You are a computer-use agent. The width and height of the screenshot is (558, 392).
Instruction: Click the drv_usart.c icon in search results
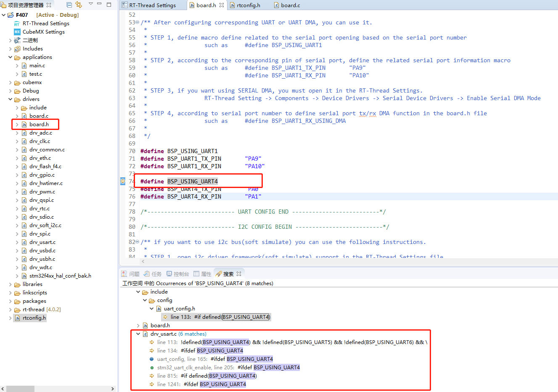(x=145, y=334)
